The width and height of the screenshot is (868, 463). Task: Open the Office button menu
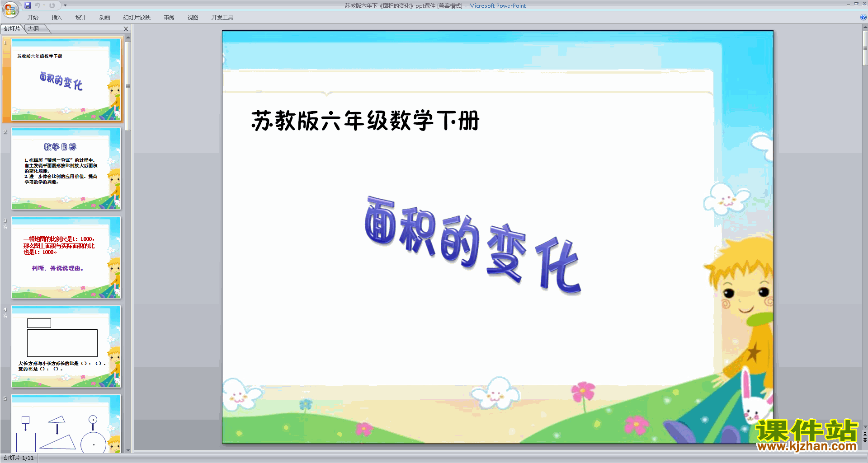[10, 9]
